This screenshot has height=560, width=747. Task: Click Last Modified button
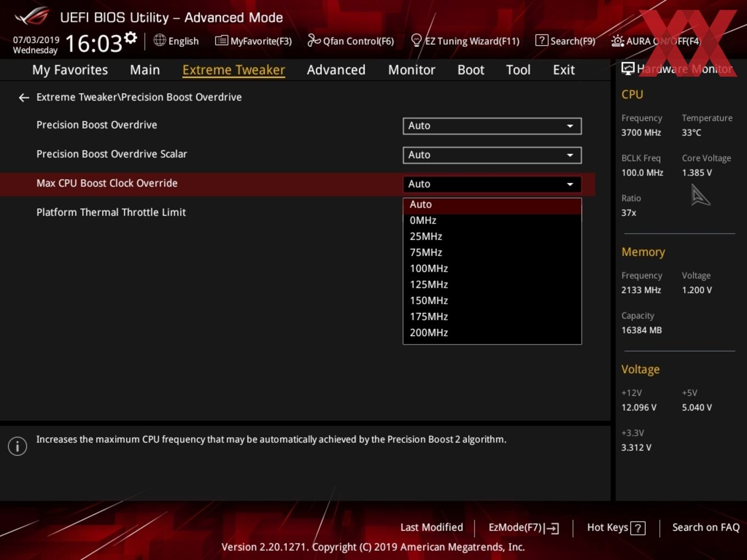coord(432,528)
